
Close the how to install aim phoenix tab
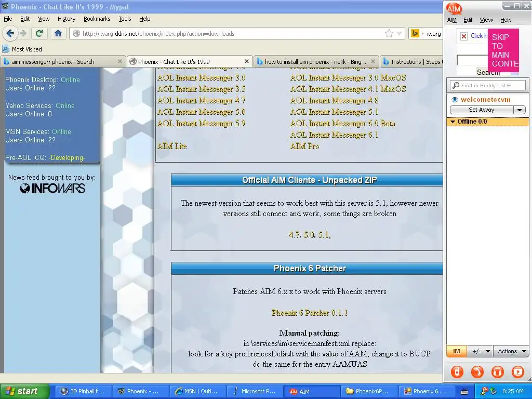click(x=373, y=61)
